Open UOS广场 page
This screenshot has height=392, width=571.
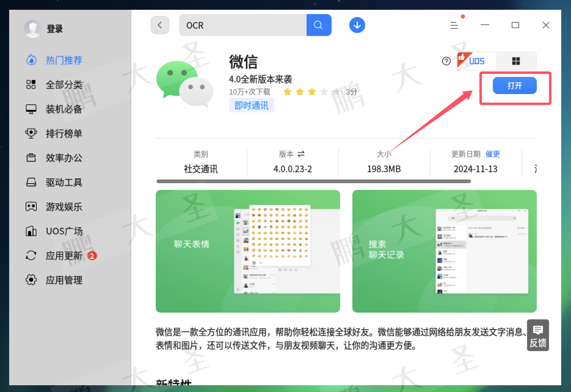pyautogui.click(x=64, y=231)
